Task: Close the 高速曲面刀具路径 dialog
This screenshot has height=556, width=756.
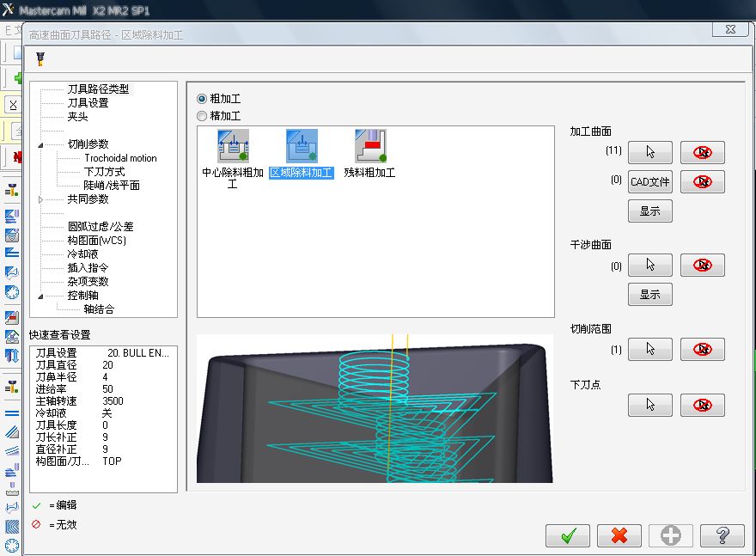Action: click(730, 29)
